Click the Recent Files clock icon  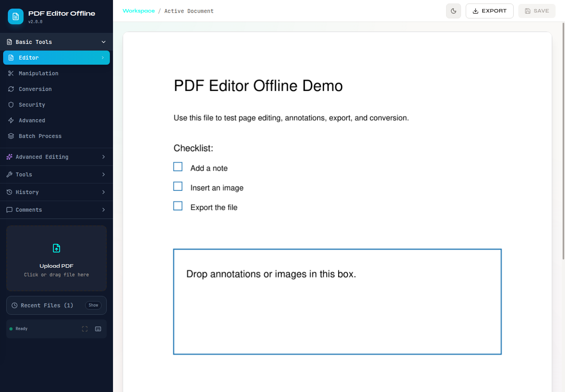[x=15, y=305]
